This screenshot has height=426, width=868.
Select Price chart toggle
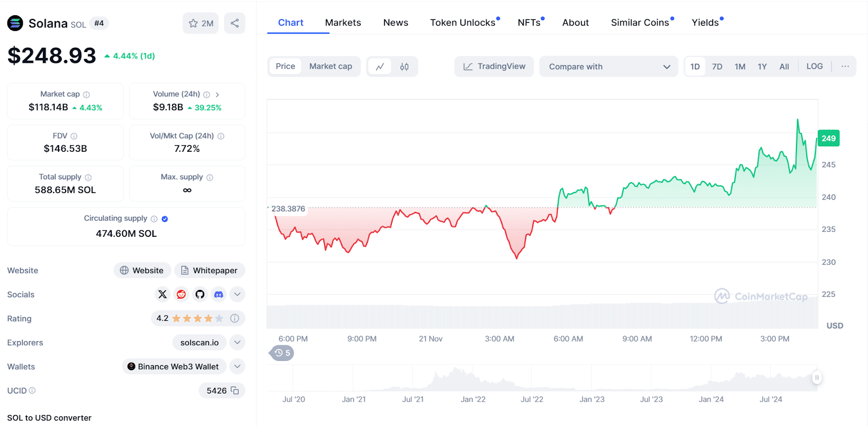pyautogui.click(x=285, y=66)
